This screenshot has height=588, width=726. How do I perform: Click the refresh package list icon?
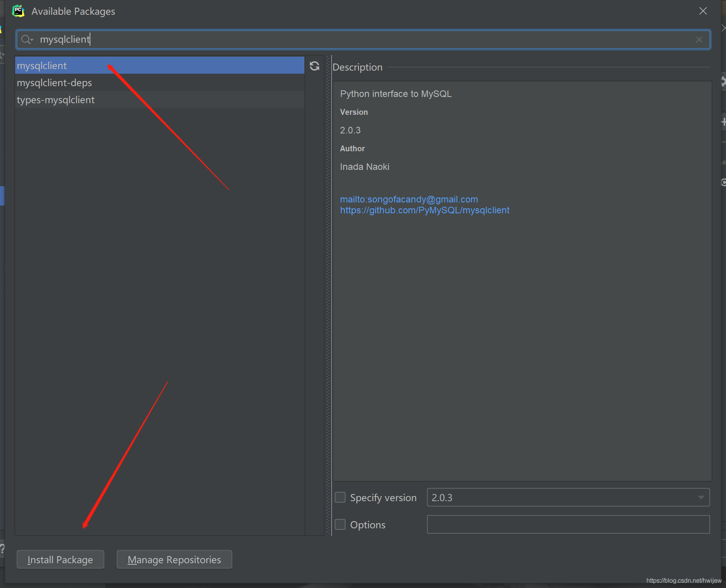pyautogui.click(x=315, y=66)
